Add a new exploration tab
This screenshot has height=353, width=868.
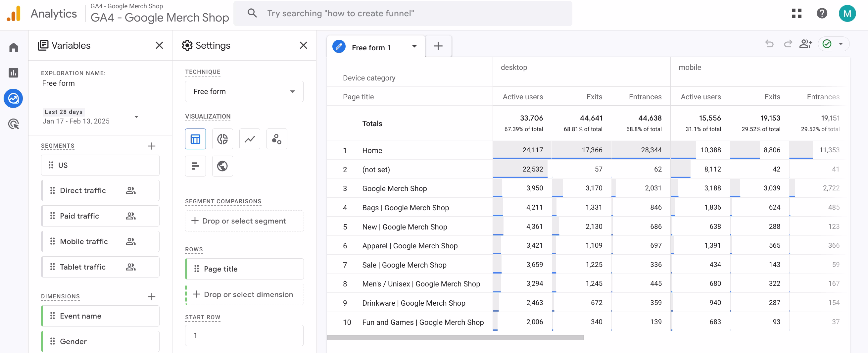tap(438, 47)
